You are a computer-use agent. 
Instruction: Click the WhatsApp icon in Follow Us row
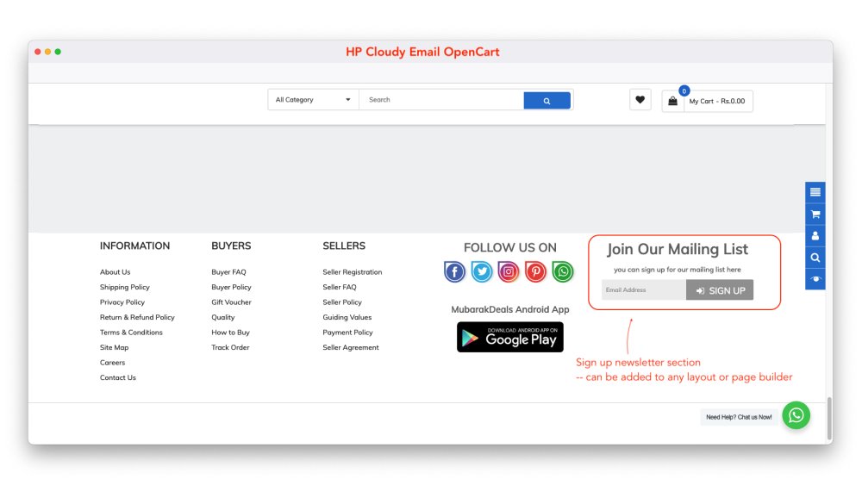[563, 272]
